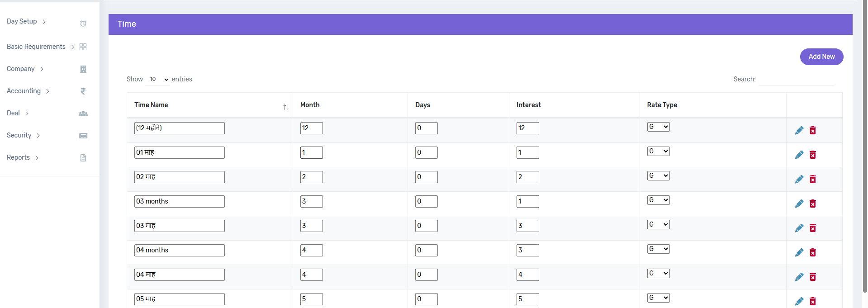The height and width of the screenshot is (308, 868).
Task: Open Rate Type dropdown in (12 महीने) row
Action: (658, 127)
